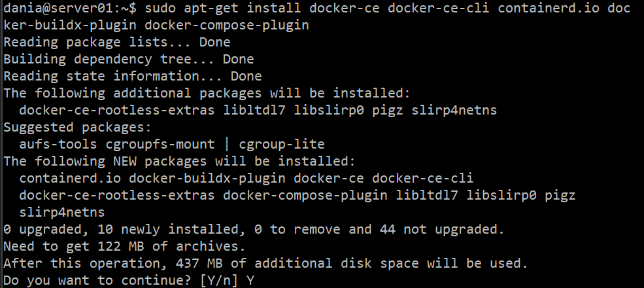
Task: Click the [Y/n] confirmation prompt
Action: click(x=220, y=281)
